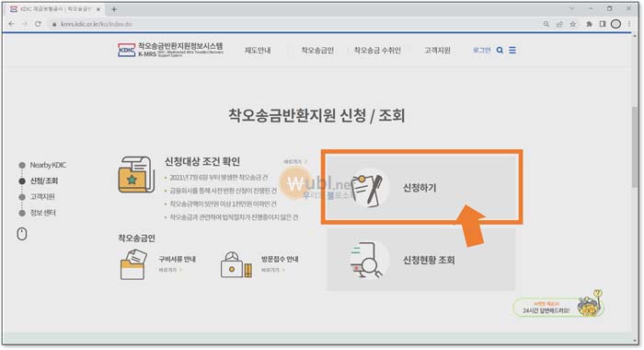Open a new browser tab
Screen dimensions: 644x350
click(114, 9)
